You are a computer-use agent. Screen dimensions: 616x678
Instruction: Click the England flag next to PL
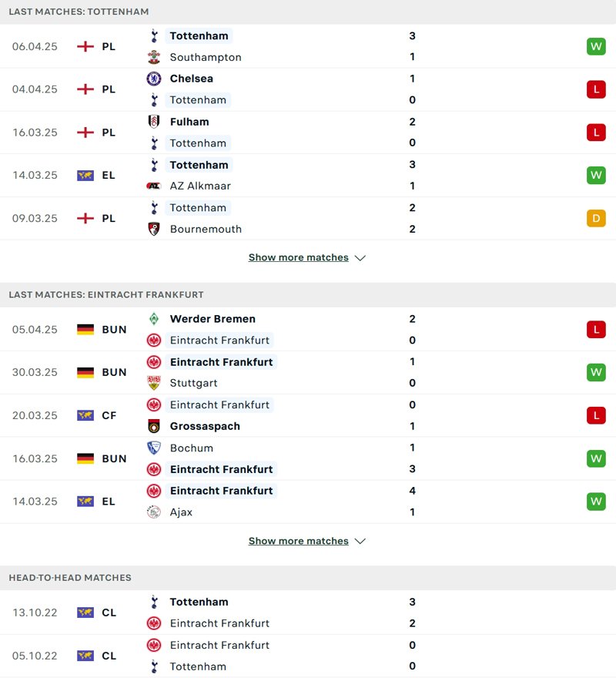[x=86, y=46]
